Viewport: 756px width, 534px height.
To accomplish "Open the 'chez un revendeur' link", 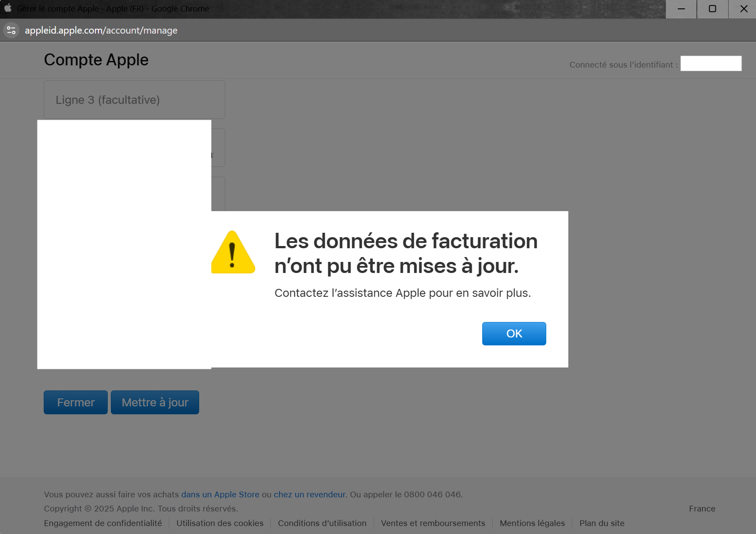I will 309,495.
